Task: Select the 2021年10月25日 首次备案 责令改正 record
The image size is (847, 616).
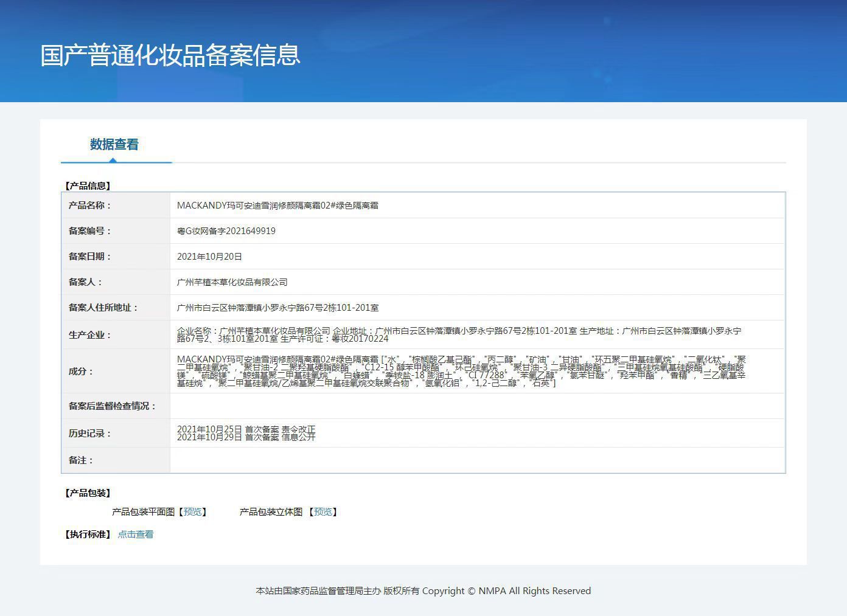Action: [x=246, y=429]
